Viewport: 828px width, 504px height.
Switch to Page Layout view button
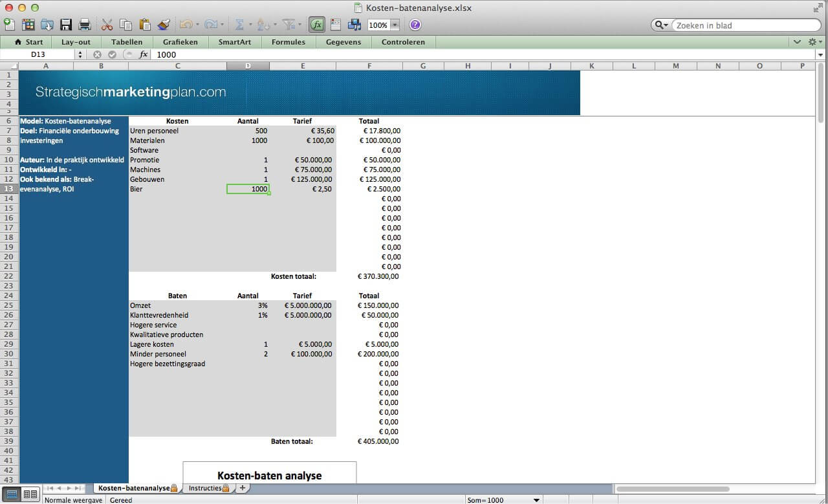(30, 494)
